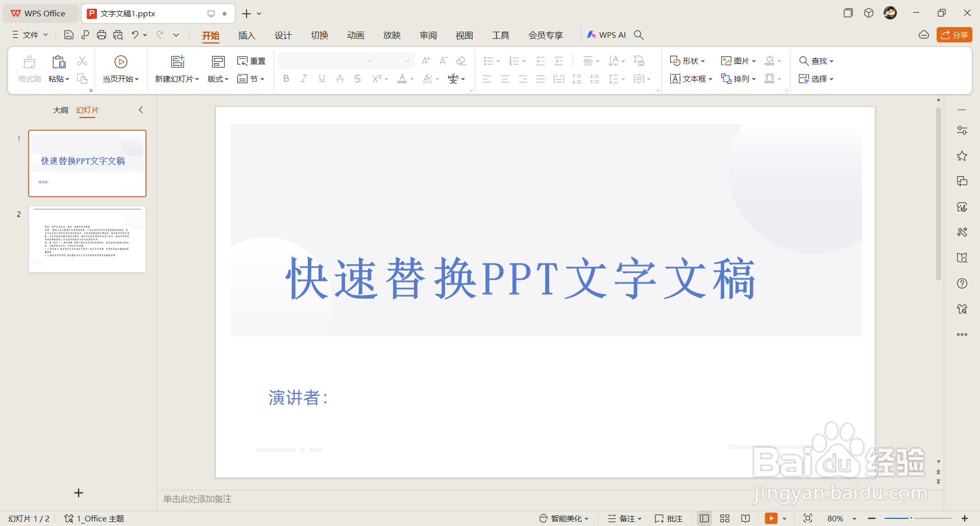Open the Layout (版式) dropdown
Viewport: 980px width, 526px height.
218,79
